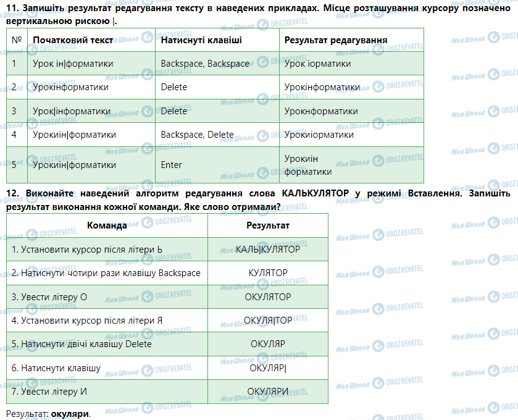The image size is (518, 420).
Task: Select the "Enter" key cell
Action: point(172,165)
